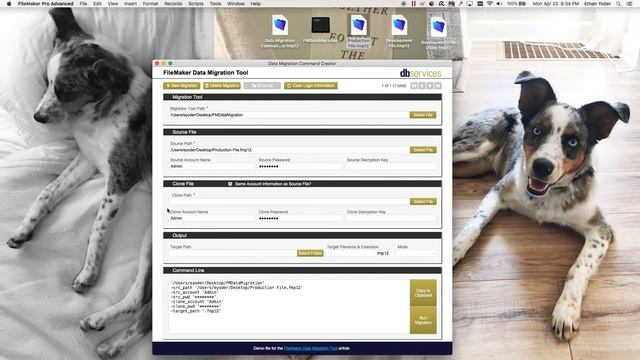640x360 pixels.
Task: Click the Ethan Yoder user name in menu bar
Action: (x=597, y=4)
